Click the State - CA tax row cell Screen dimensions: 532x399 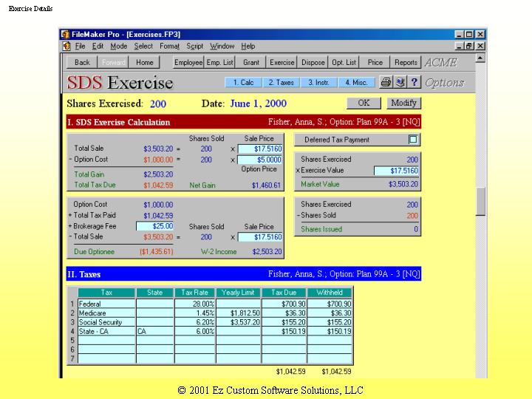pyautogui.click(x=106, y=331)
